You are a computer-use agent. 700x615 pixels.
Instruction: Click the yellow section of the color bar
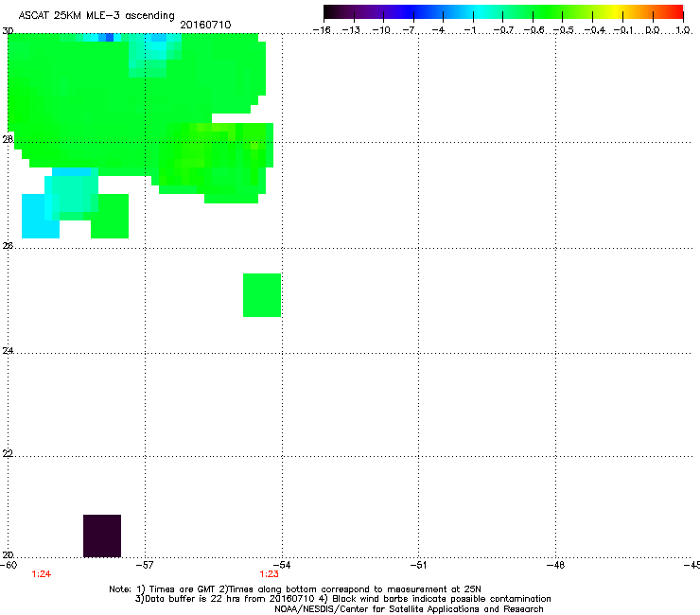(616, 12)
